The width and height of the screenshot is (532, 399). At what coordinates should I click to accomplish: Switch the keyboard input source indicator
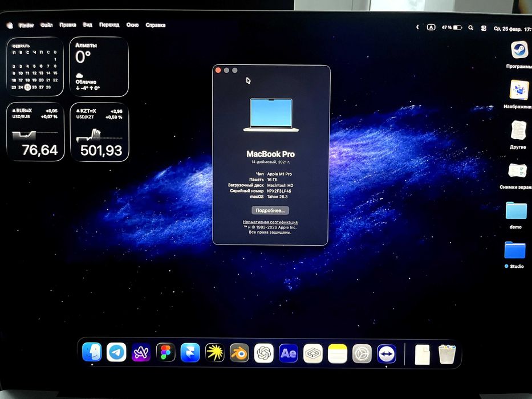click(x=431, y=27)
